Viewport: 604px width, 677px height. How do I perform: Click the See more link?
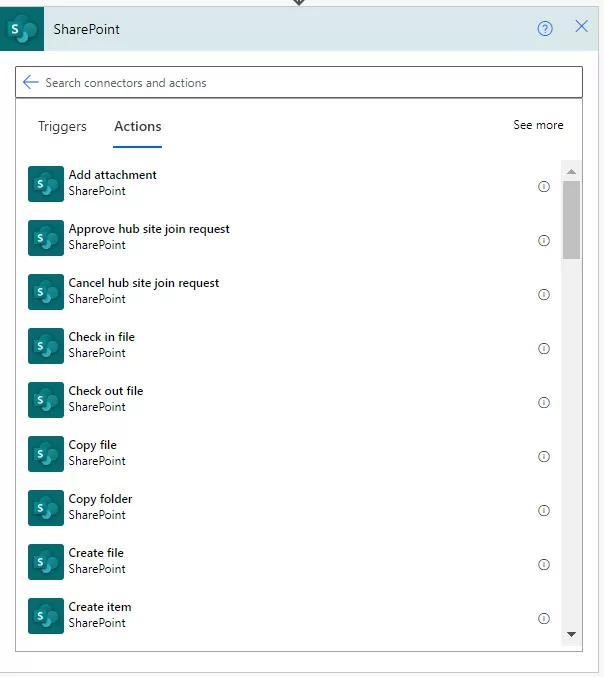click(538, 125)
